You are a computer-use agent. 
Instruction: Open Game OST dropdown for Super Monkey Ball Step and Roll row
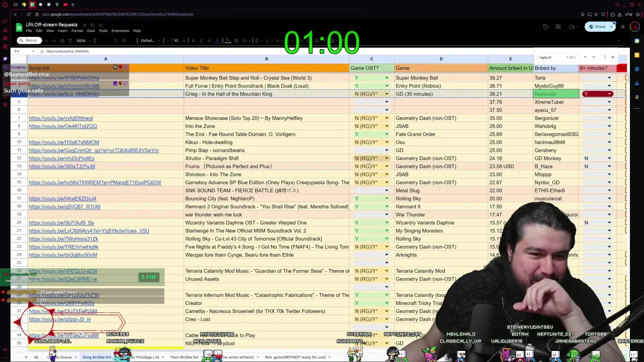[386, 78]
